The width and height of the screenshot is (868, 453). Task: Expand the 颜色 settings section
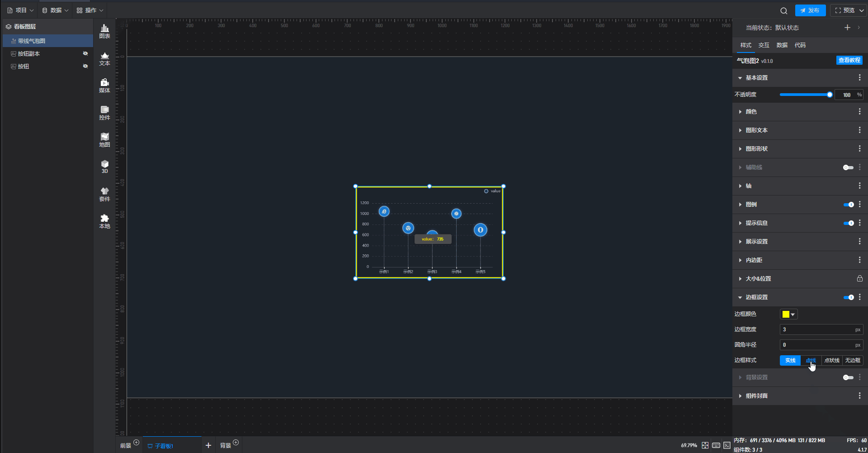751,112
